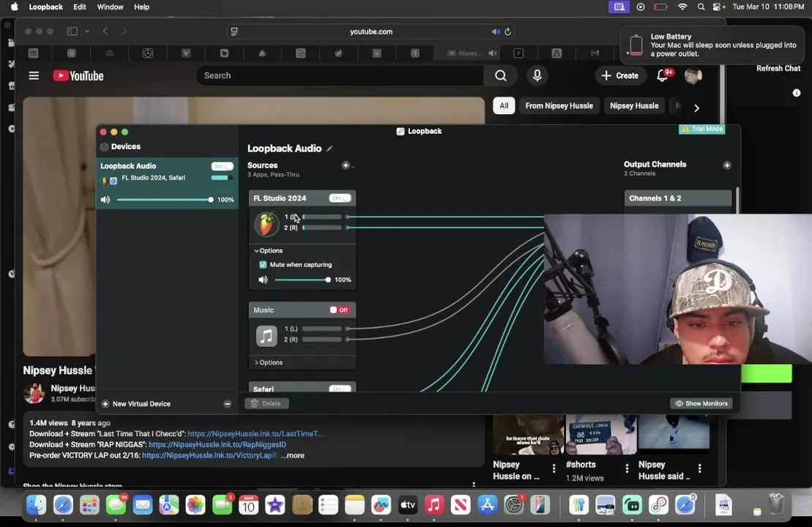812x527 pixels.
Task: Click New Virtual Device button
Action: click(x=136, y=404)
